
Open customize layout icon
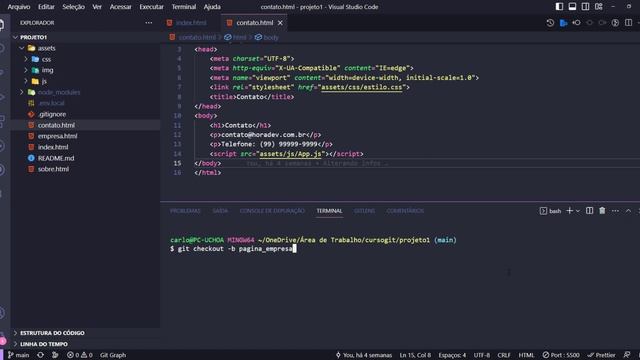599,7
